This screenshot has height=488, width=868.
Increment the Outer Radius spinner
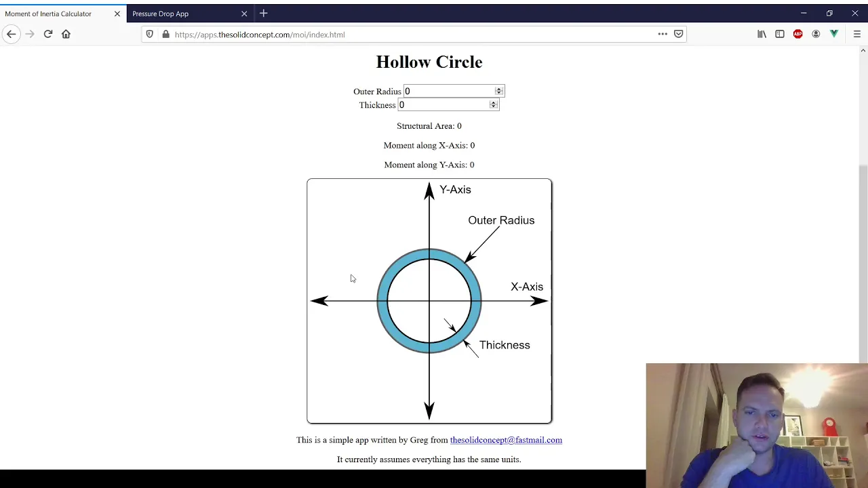(499, 89)
